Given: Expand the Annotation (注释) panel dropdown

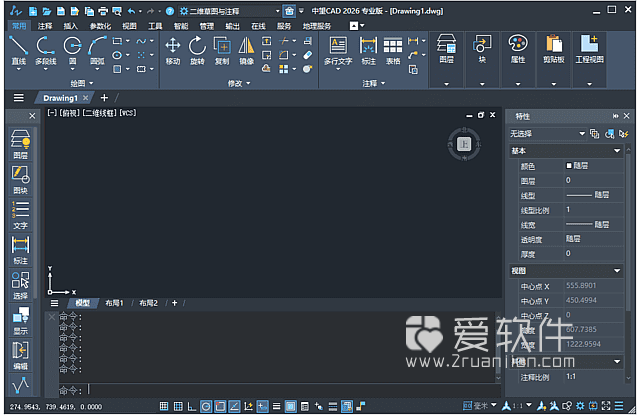Looking at the screenshot, I should [x=373, y=83].
